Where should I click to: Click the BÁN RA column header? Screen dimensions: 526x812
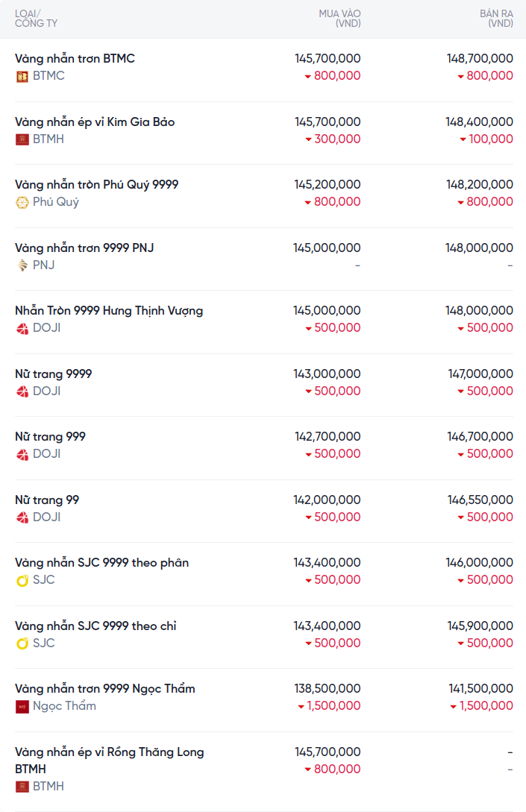(496, 19)
